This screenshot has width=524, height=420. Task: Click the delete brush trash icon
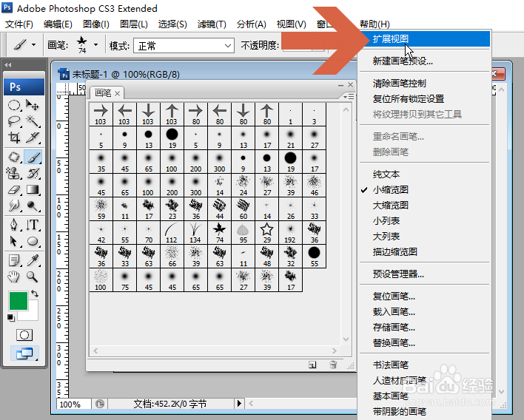click(333, 365)
